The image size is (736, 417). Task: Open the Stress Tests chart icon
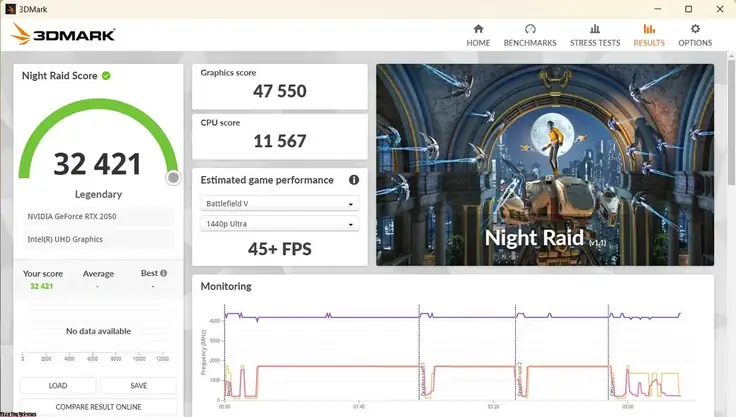[x=595, y=29]
